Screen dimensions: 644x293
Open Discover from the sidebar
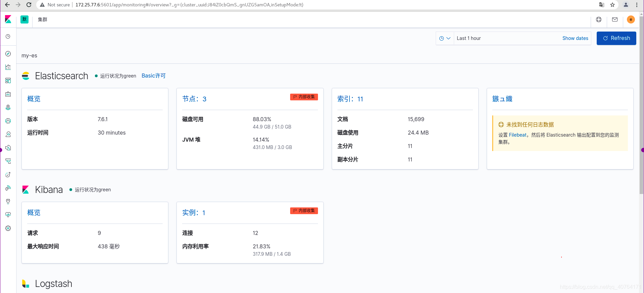pyautogui.click(x=8, y=54)
